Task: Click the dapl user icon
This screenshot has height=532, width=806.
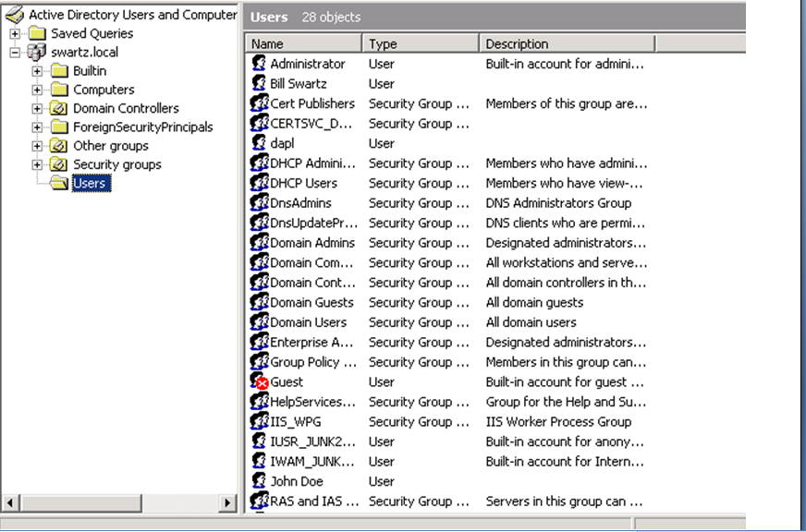Action: [259, 143]
